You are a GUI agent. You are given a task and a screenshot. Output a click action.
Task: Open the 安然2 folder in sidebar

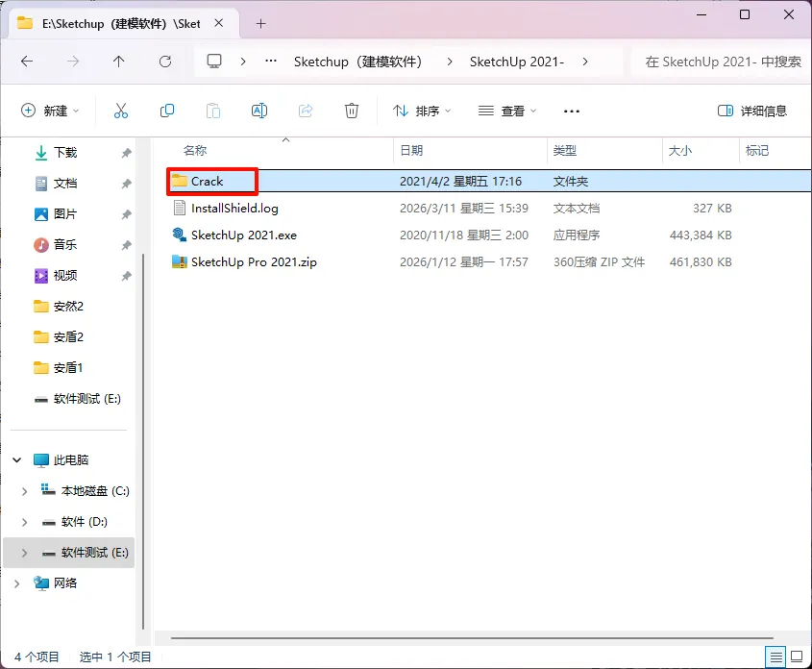(68, 307)
